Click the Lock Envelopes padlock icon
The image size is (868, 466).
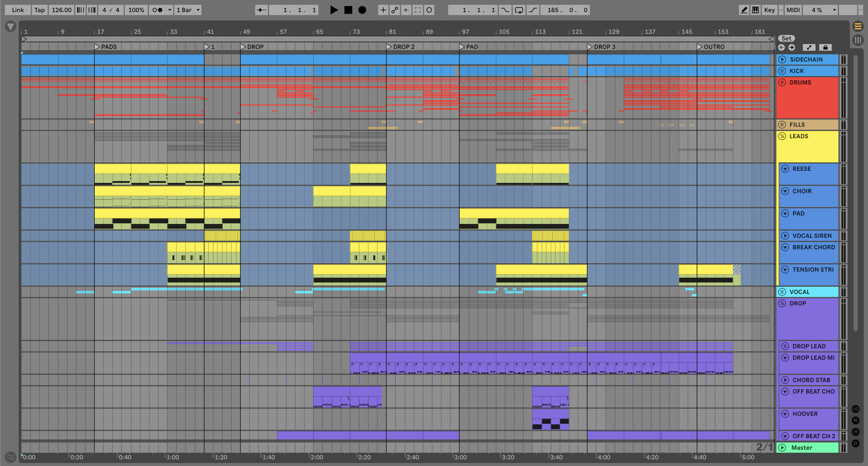coord(825,48)
